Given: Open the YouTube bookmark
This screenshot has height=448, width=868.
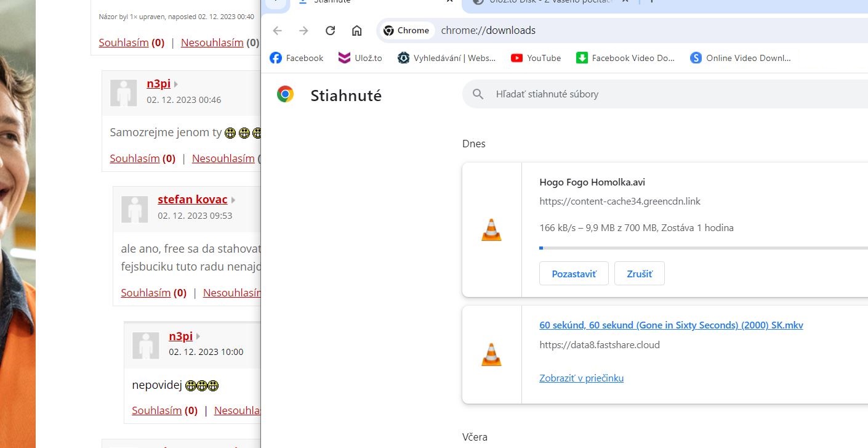Looking at the screenshot, I should click(536, 58).
